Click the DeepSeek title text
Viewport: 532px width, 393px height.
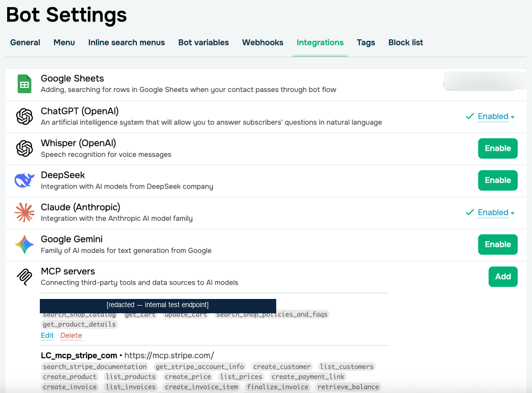pyautogui.click(x=63, y=175)
